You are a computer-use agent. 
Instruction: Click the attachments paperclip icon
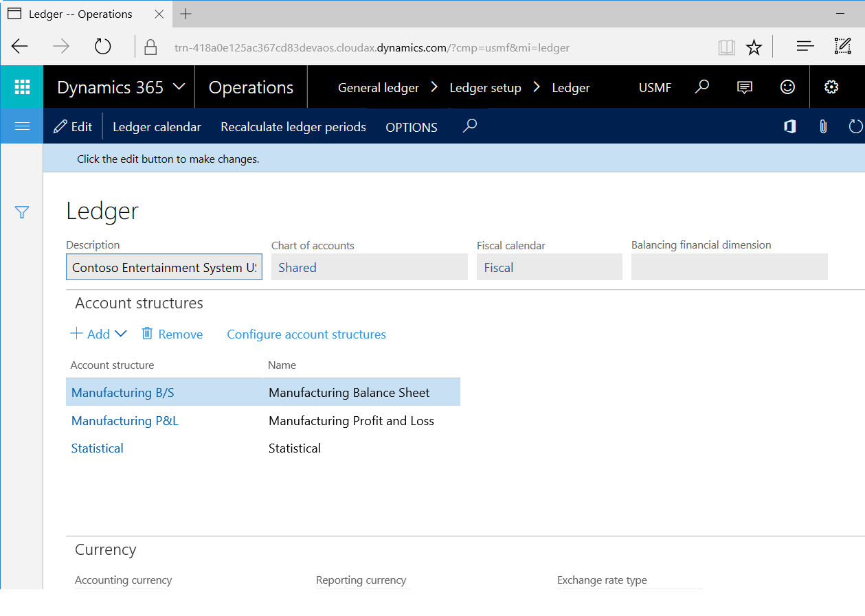[823, 126]
